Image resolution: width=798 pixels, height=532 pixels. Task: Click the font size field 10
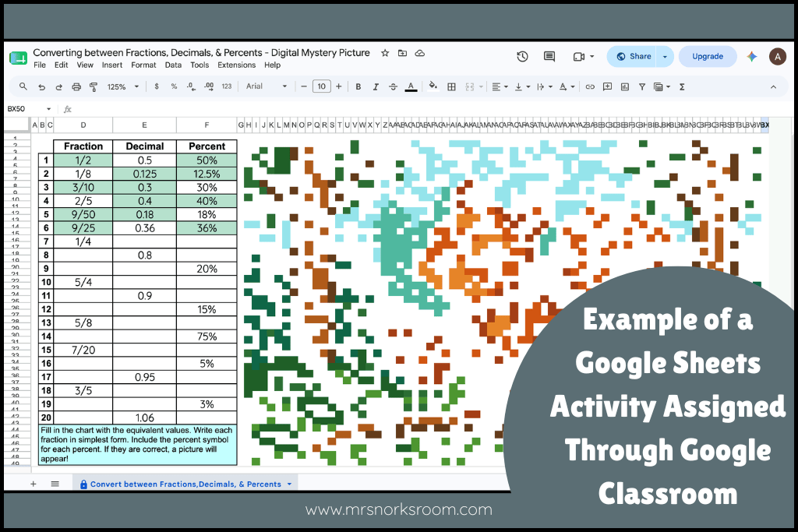coord(322,86)
